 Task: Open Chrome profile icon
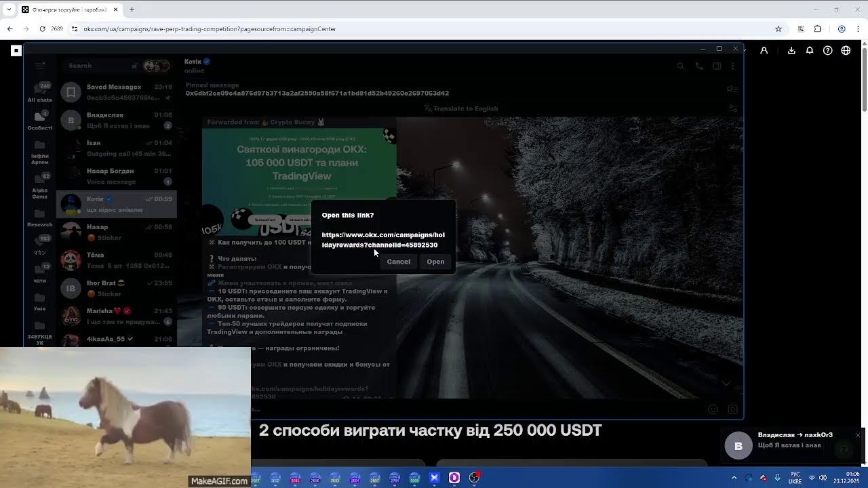tap(842, 29)
